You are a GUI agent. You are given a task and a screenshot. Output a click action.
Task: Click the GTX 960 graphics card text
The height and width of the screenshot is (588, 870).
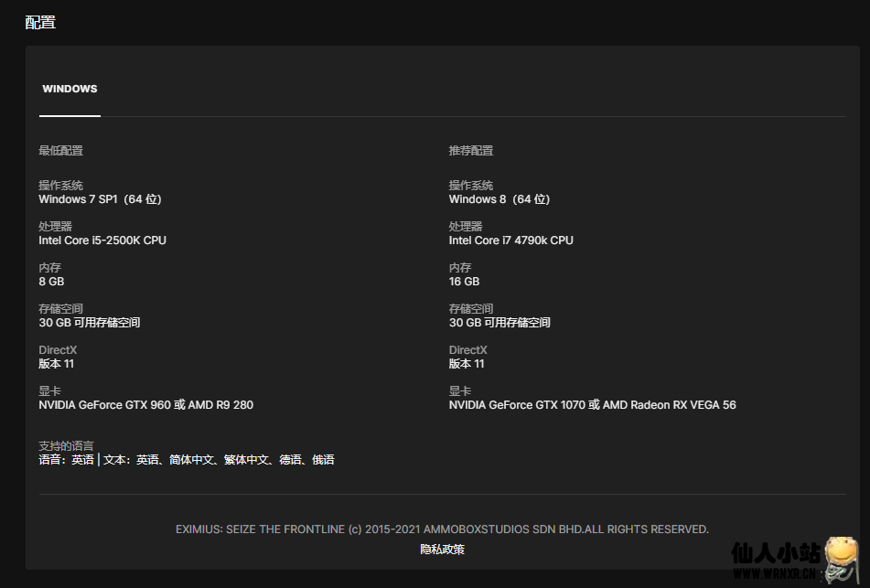point(145,405)
